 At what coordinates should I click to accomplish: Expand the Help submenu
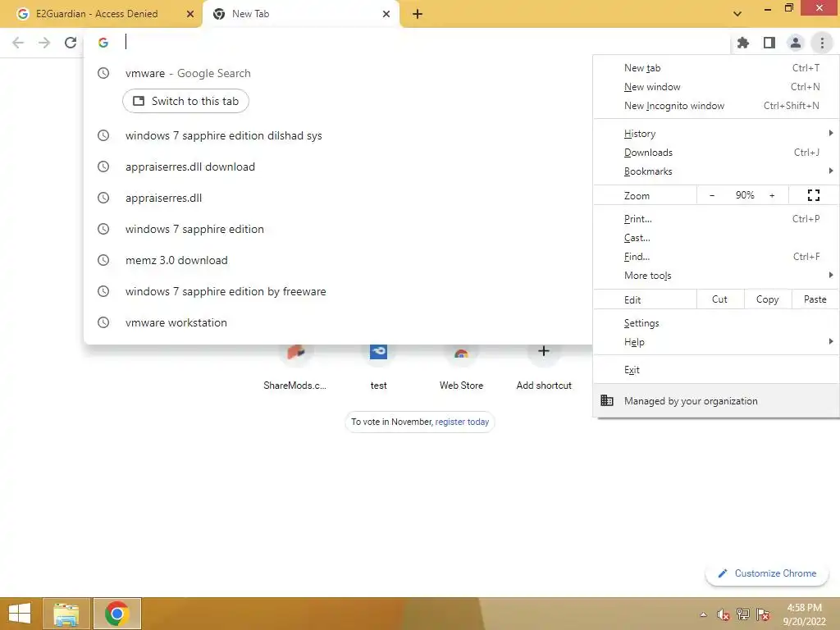pyautogui.click(x=716, y=342)
